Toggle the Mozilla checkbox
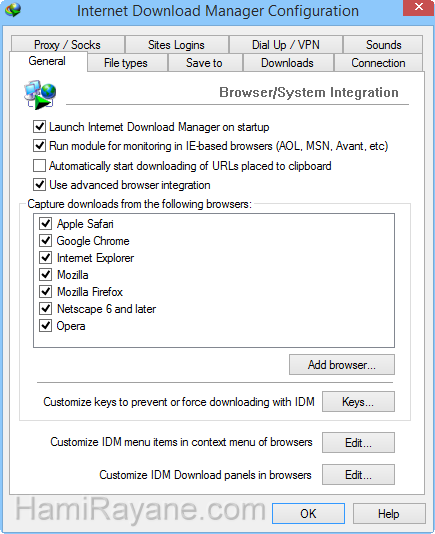The height and width of the screenshot is (534, 435). [45, 274]
